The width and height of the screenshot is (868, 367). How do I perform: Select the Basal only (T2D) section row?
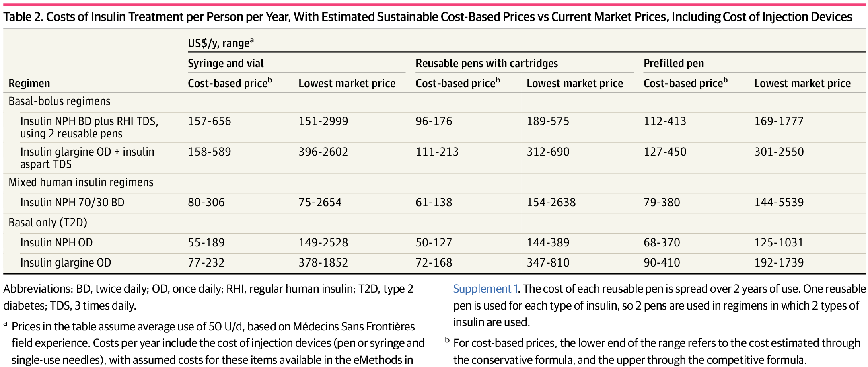point(434,223)
